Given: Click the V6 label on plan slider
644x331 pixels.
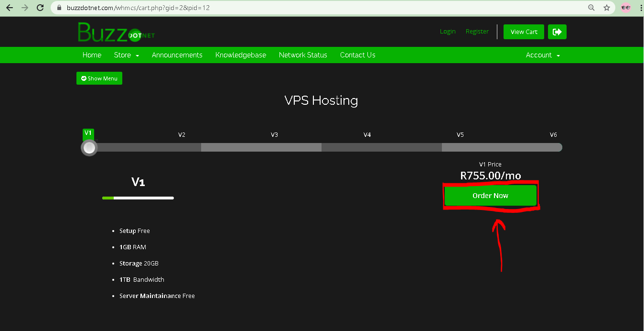Looking at the screenshot, I should [553, 135].
